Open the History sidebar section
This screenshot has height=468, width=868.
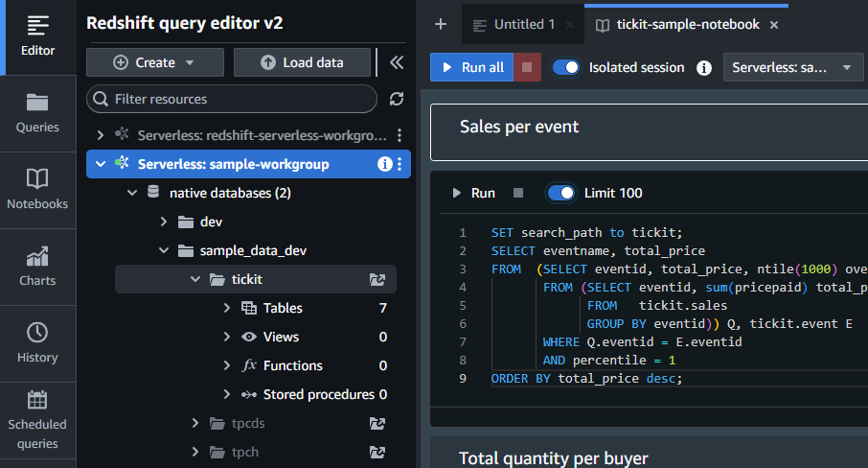tap(37, 343)
